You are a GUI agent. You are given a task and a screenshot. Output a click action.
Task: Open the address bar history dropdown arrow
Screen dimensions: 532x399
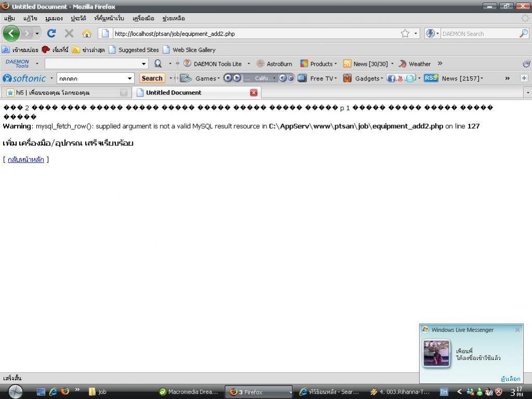416,33
